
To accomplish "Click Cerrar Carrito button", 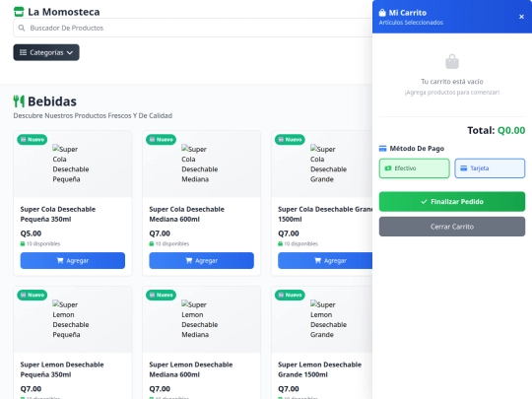I will coord(452,227).
